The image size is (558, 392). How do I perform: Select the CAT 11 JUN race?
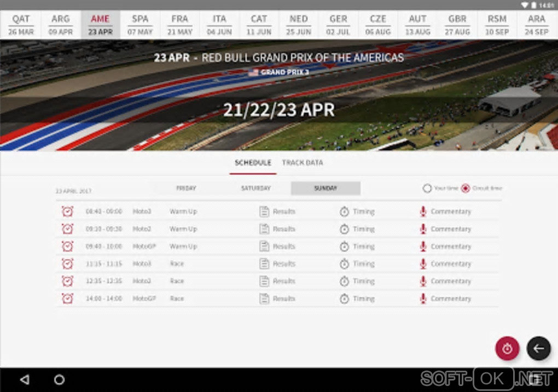point(259,25)
